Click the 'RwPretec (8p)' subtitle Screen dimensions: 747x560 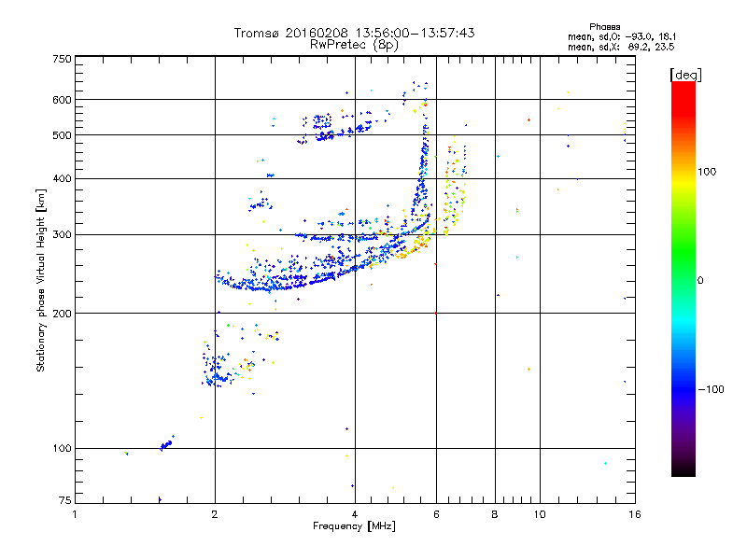tap(354, 45)
